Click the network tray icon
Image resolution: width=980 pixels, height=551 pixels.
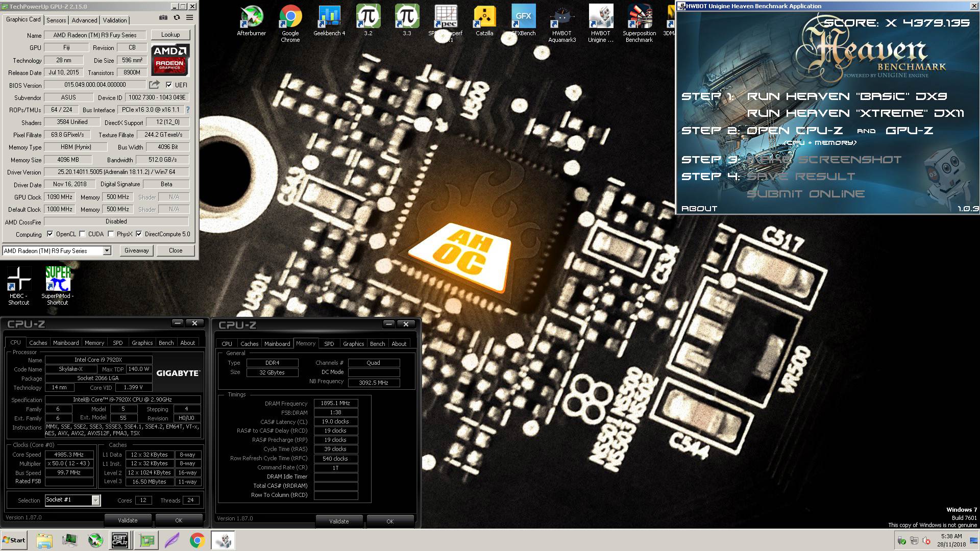914,541
